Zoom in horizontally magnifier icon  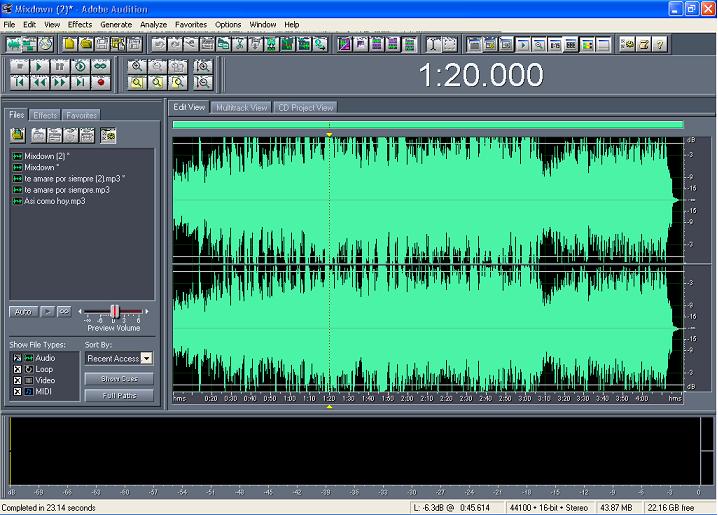pos(136,66)
